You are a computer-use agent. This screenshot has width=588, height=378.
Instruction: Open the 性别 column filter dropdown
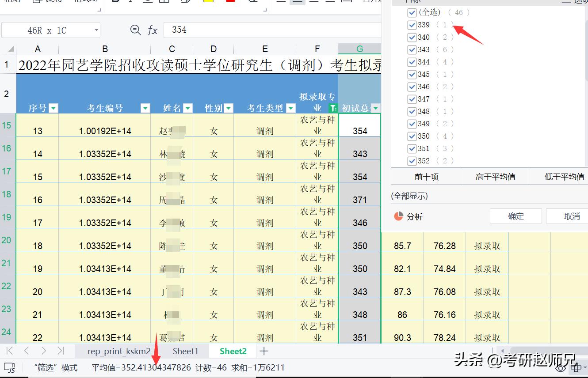tap(229, 108)
